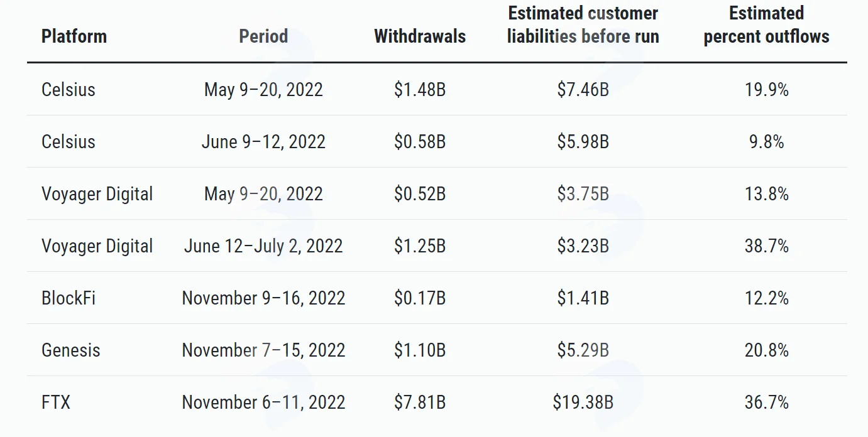Click the FTX platform name
The height and width of the screenshot is (437, 868).
[56, 402]
